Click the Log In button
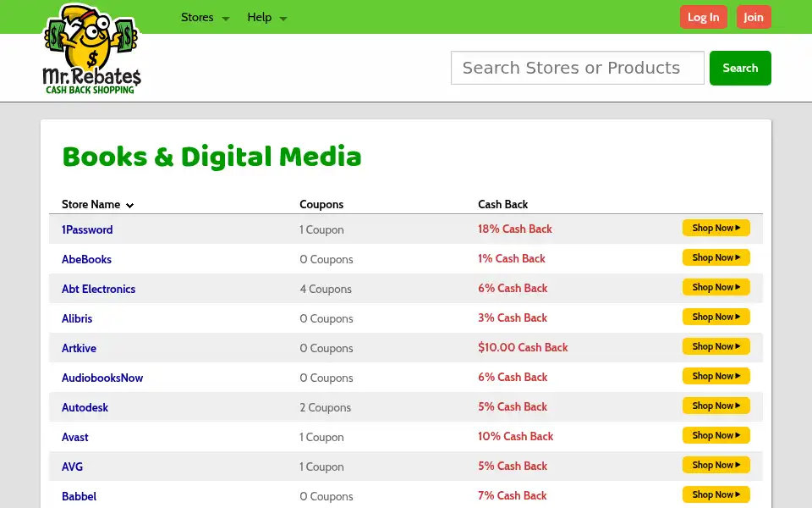 coord(703,17)
